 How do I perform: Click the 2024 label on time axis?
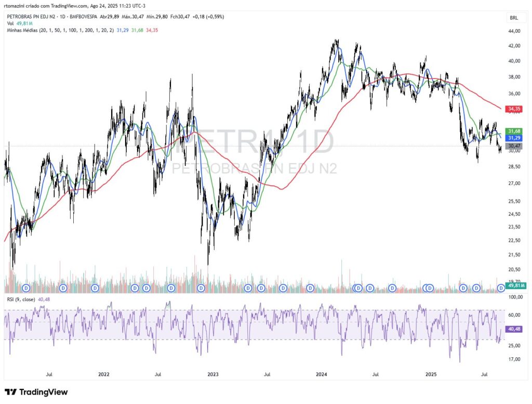321,374
